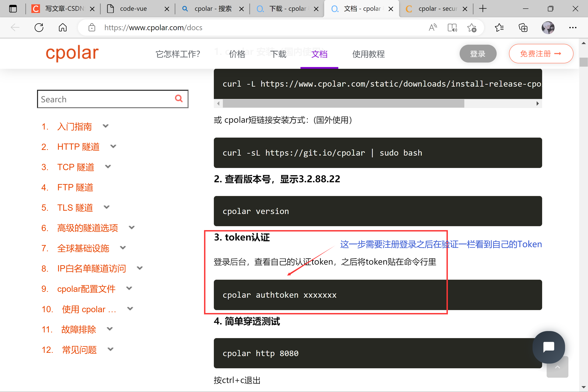This screenshot has height=392, width=588.
Task: Expand the TCP 隧道 section
Action: pyautogui.click(x=108, y=166)
